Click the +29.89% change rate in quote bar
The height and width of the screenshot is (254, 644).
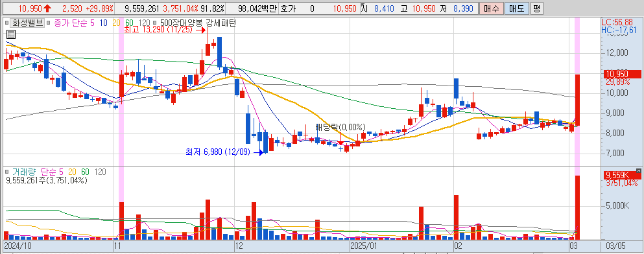click(x=99, y=8)
